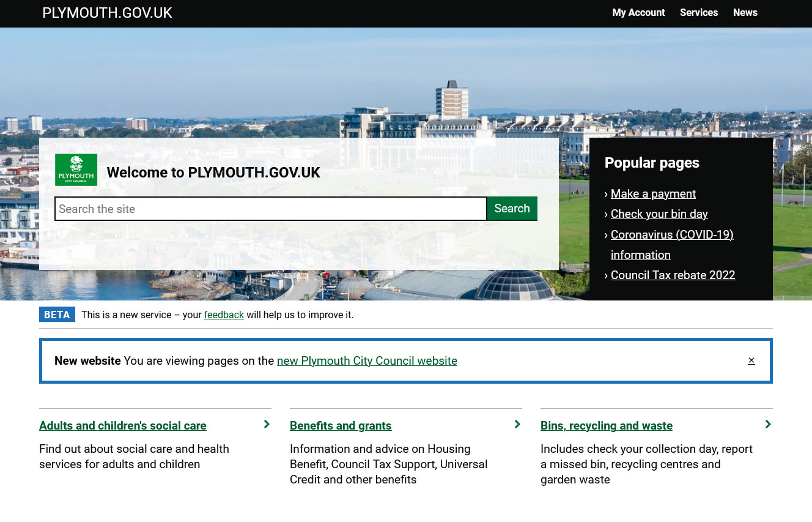Open the News menu item
Viewport: 812px width, 522px height.
(745, 12)
